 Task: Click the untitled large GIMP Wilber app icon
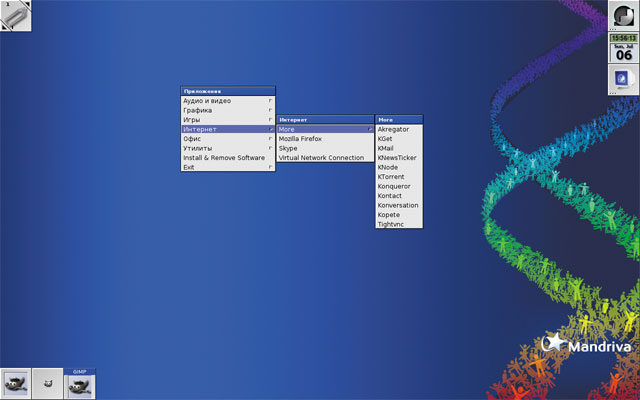(16, 384)
